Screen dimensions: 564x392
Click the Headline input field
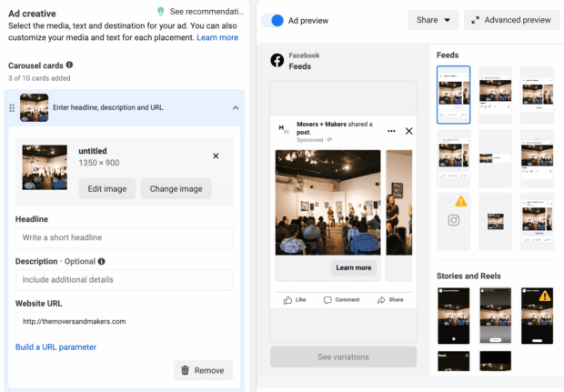[124, 237]
